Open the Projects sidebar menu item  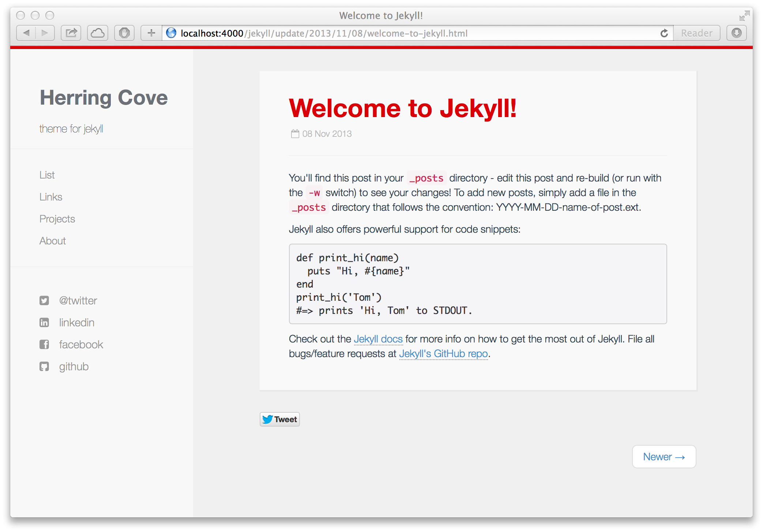[x=57, y=219]
